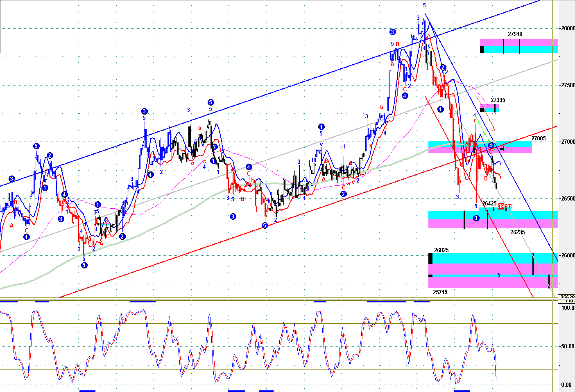Click the red 39 PTI indicator box
Image resolution: width=575 pixels, height=392 pixels.
click(501, 206)
